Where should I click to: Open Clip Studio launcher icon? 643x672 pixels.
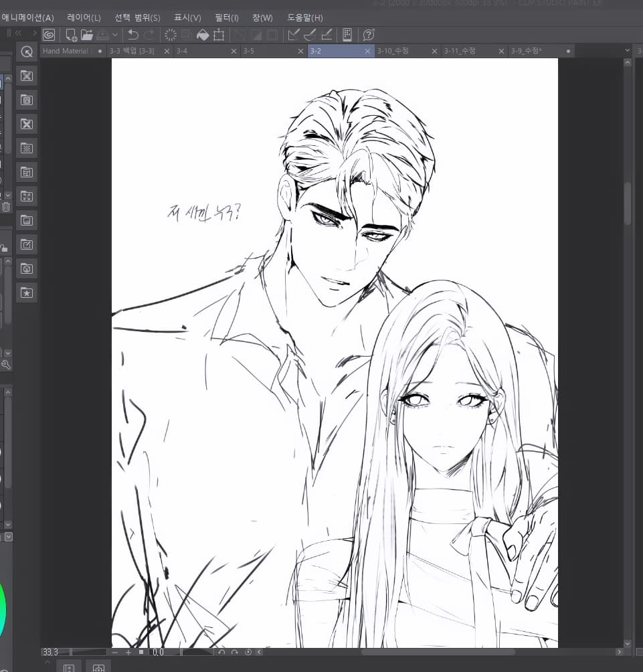(x=49, y=35)
